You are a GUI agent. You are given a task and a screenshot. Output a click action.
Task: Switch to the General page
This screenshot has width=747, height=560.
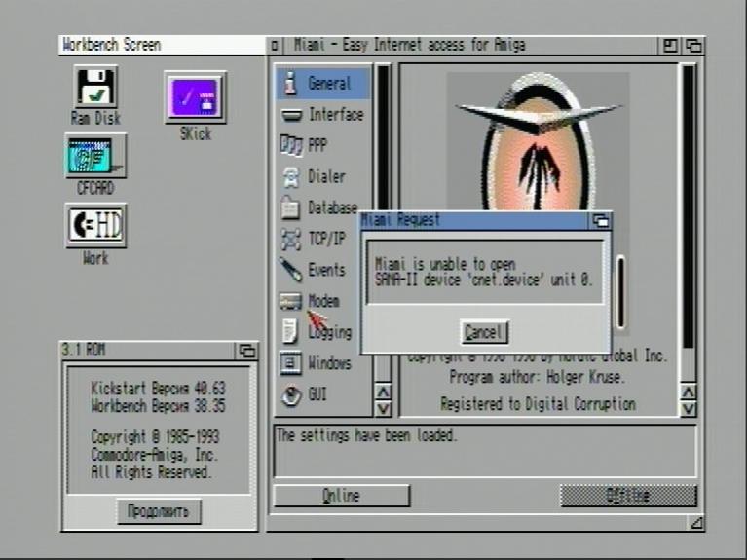(322, 84)
